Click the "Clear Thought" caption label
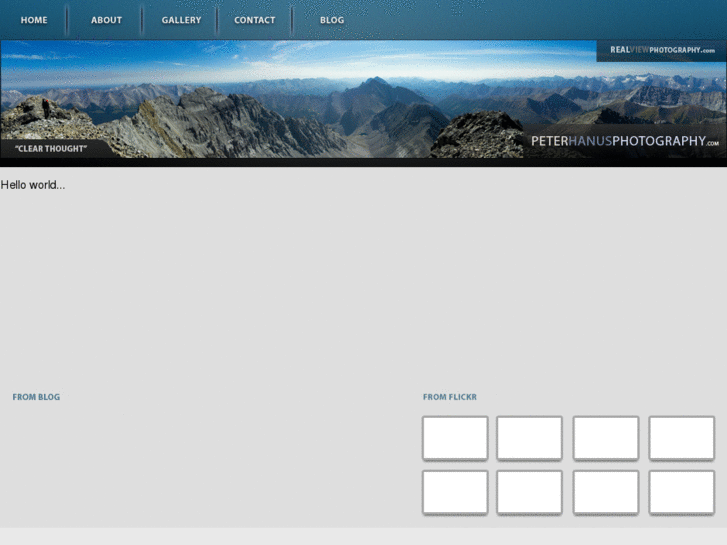The width and height of the screenshot is (727, 545). [51, 148]
